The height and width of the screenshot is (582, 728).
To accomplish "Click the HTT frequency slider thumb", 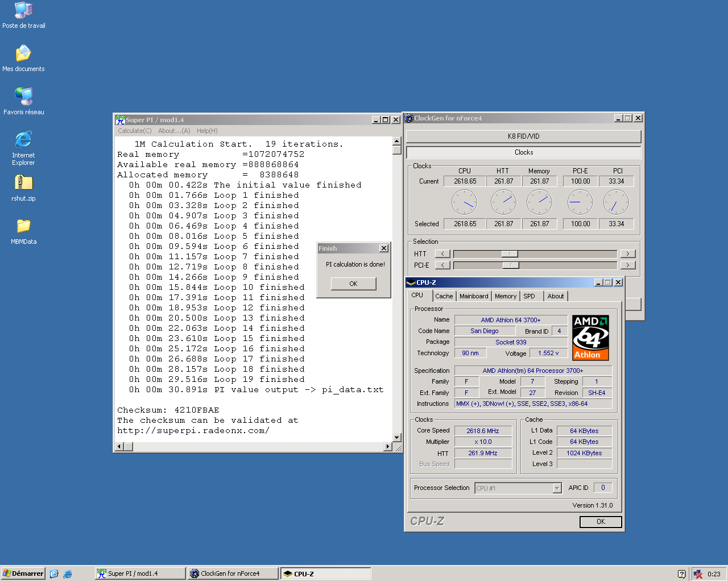I will [510, 254].
